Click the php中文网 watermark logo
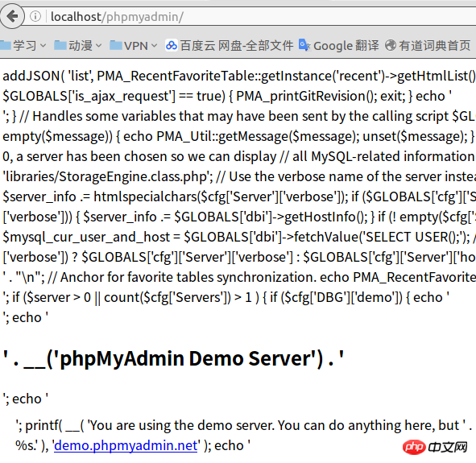 point(435,447)
